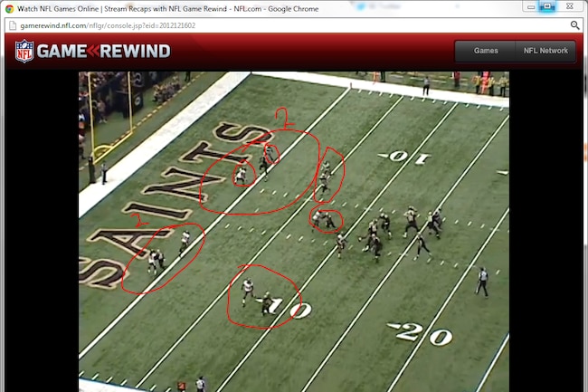
Task: Close the Chrome window
Action: [570, 6]
